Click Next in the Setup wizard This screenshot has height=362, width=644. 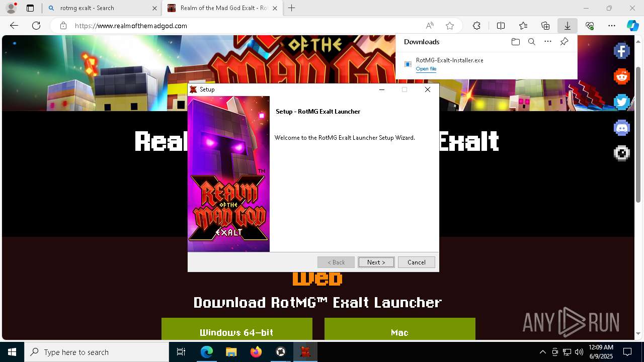376,262
